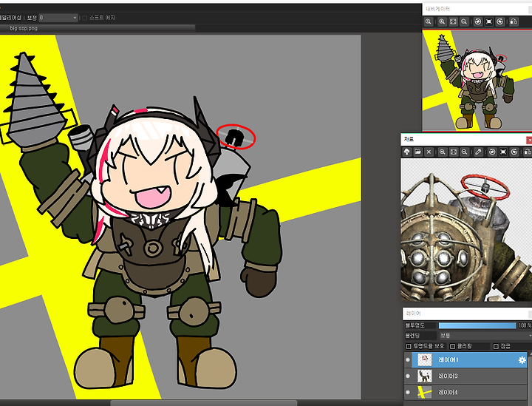532x406 pixels.
Task: Click the 레이어1 layer thumbnail
Action: pyautogui.click(x=424, y=360)
